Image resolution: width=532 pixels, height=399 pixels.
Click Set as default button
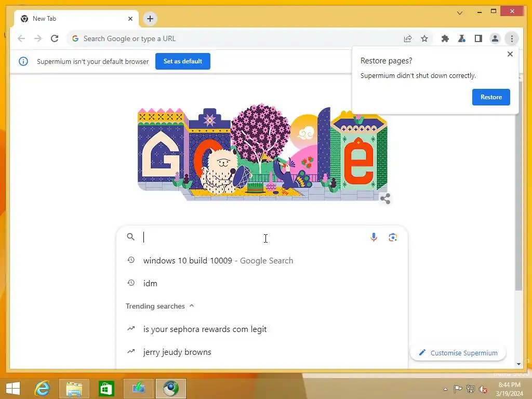coord(183,61)
